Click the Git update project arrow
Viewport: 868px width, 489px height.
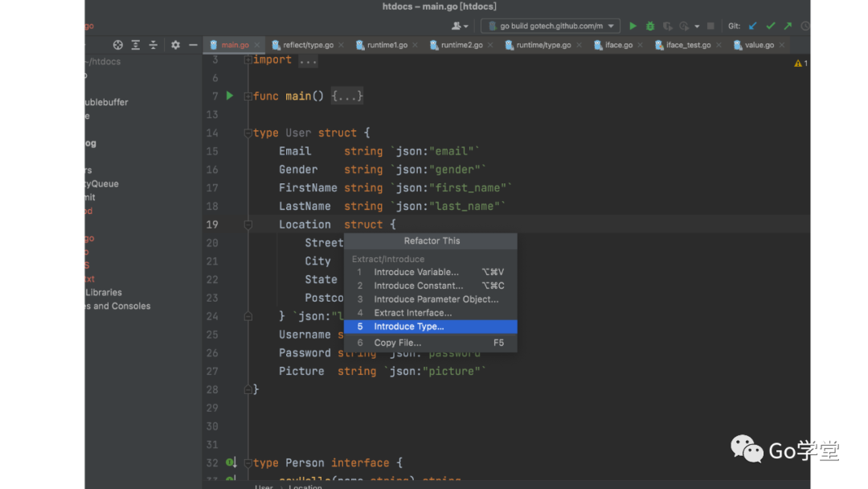point(753,26)
